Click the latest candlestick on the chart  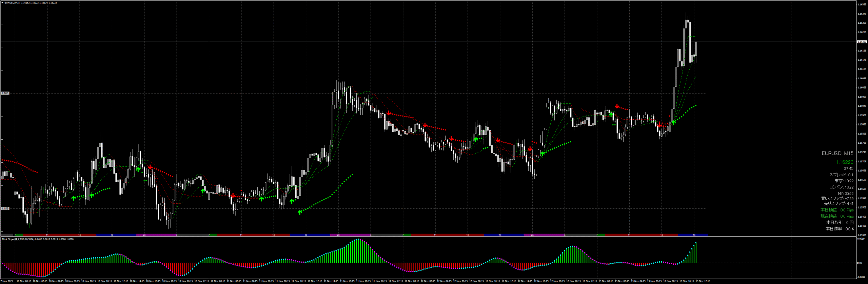(x=696, y=54)
